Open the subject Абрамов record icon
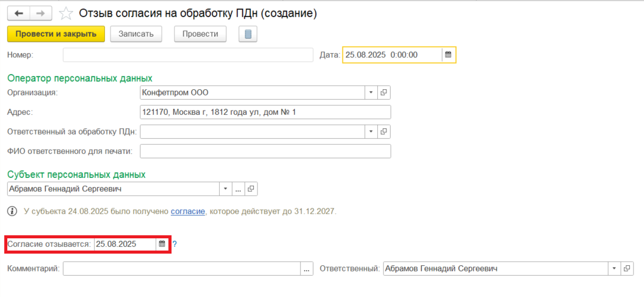Viewport: 644px width, 297px height. click(251, 188)
